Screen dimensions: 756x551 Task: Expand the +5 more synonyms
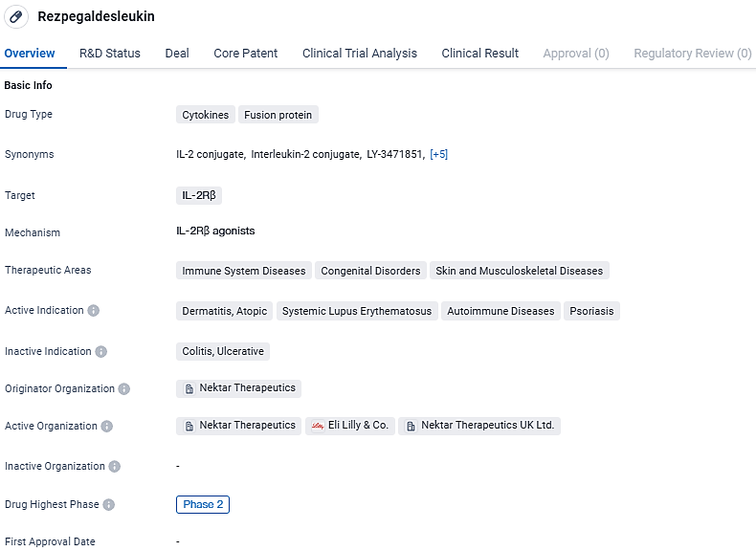(438, 154)
